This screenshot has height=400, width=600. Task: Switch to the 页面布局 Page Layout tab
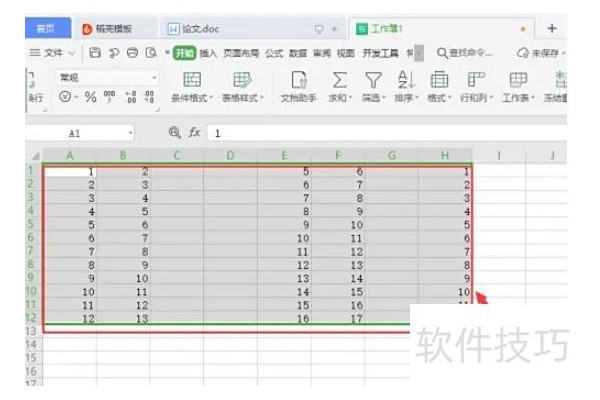[x=241, y=53]
